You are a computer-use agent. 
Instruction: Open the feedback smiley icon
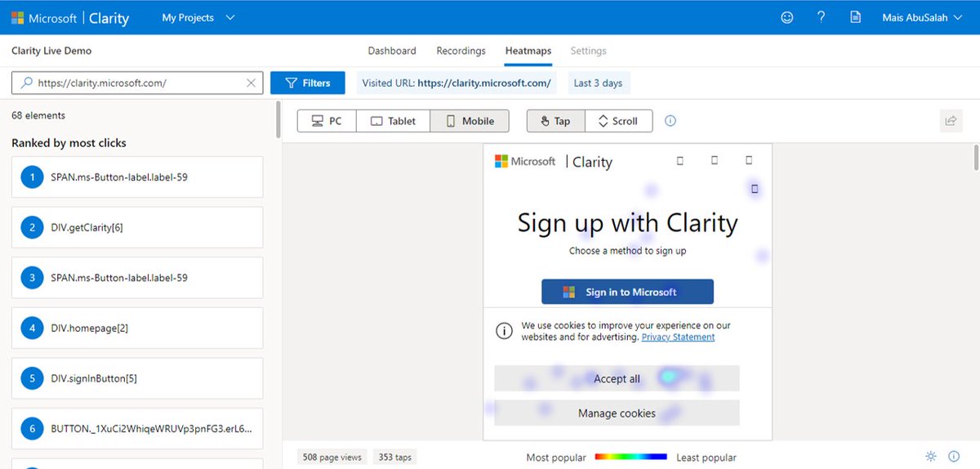pyautogui.click(x=787, y=17)
